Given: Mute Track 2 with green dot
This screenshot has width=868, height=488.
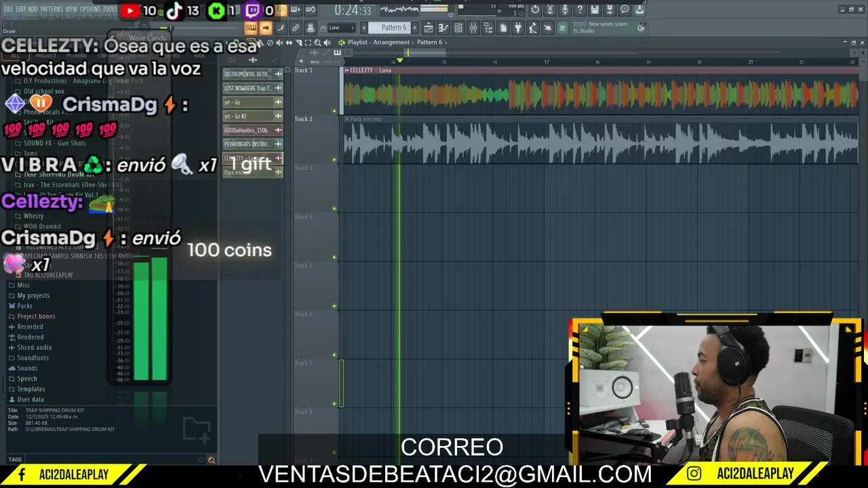Looking at the screenshot, I should click(334, 159).
